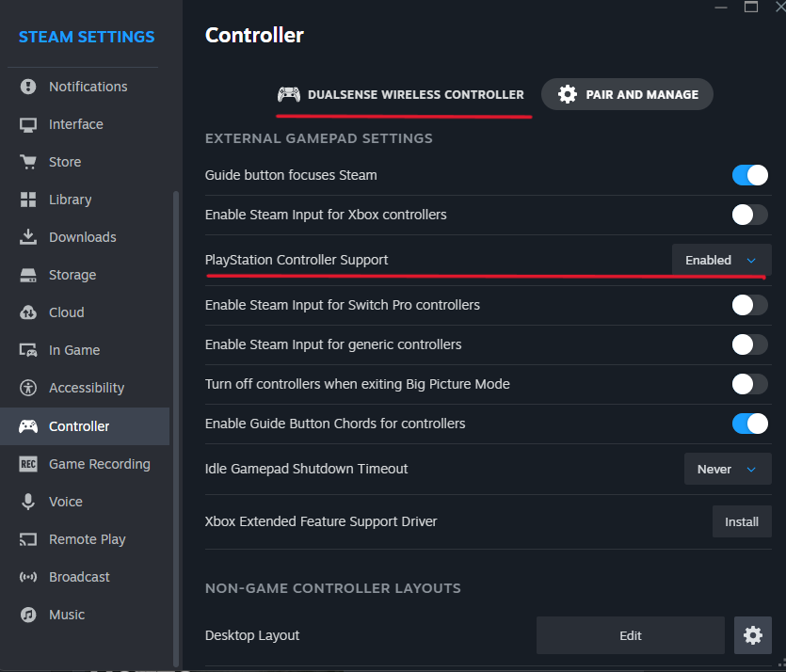Open Voice settings
Viewport: 786px width, 672px height.
coord(85,502)
